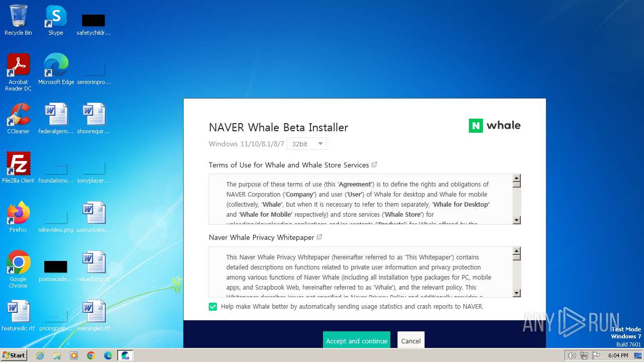Open the Terms of Use external link icon
Screen dimensions: 644x362
374,164
